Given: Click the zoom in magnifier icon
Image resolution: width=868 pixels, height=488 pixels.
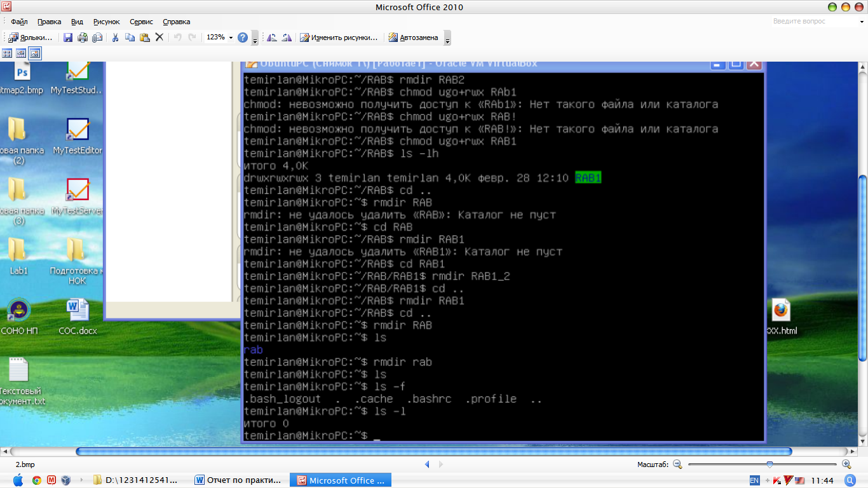Looking at the screenshot, I should (846, 464).
